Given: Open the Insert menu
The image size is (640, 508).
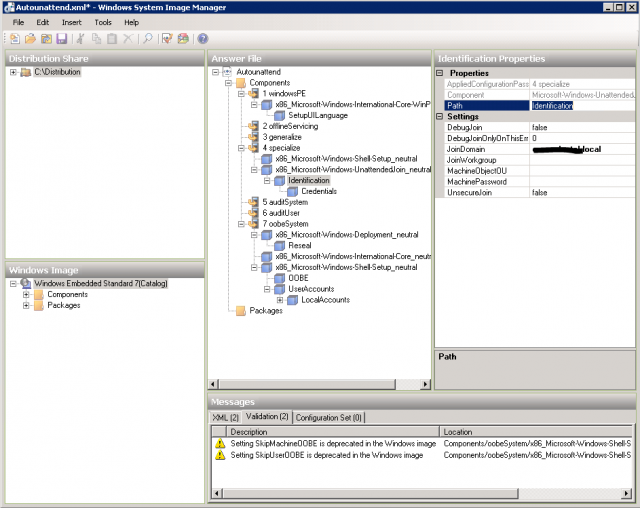Looking at the screenshot, I should (71, 21).
